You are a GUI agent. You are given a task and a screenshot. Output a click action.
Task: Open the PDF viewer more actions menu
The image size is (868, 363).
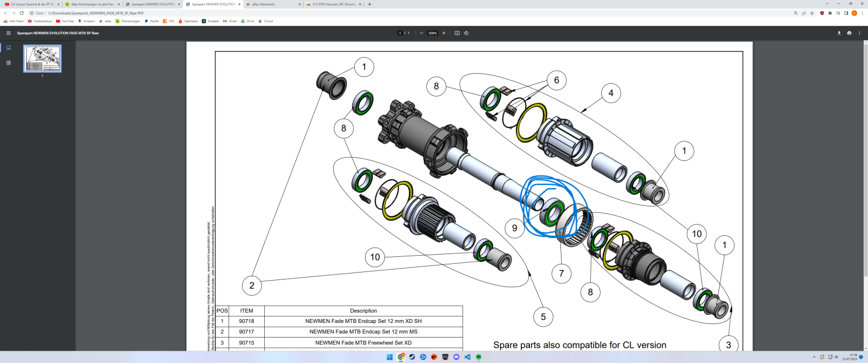(x=859, y=33)
